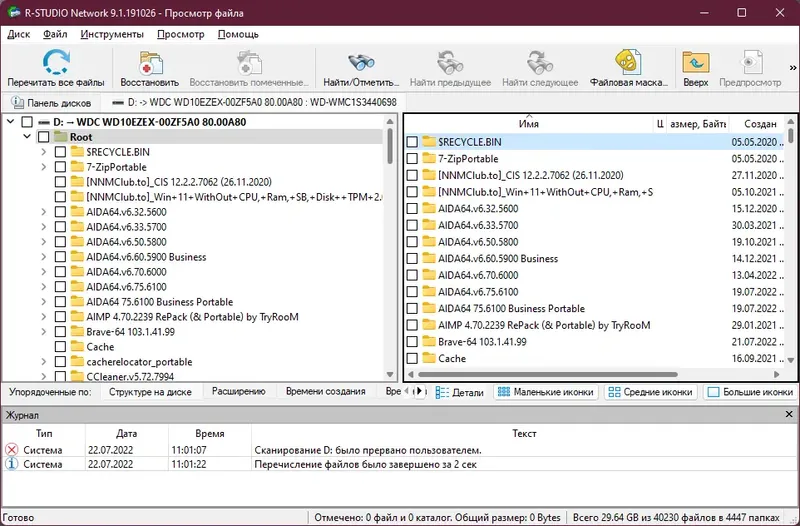
Task: Expand AIDA64.v6.60.5900 Business tree node
Action: 44,257
